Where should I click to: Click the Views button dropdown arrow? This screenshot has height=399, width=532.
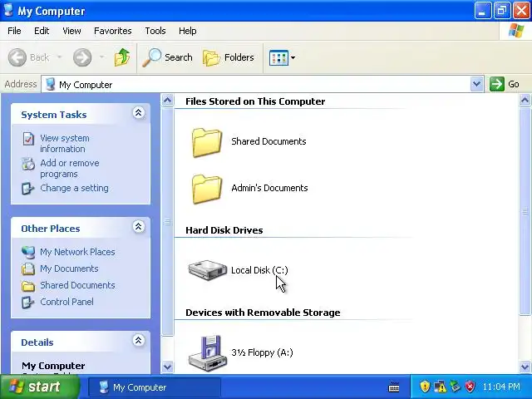pyautogui.click(x=293, y=57)
